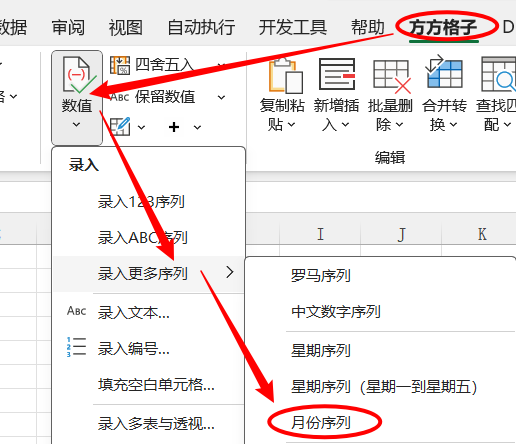The image size is (516, 444).
Task: Open the plus sign dropdown arrow
Action: point(197,127)
